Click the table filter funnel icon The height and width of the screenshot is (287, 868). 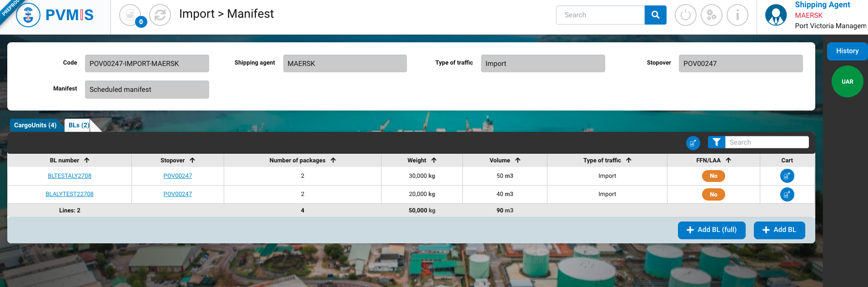point(716,142)
